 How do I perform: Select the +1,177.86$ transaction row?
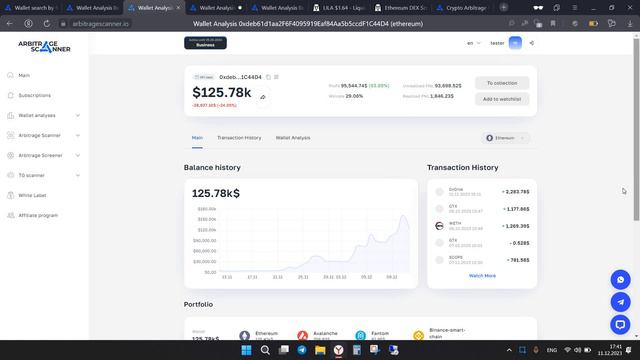click(482, 209)
